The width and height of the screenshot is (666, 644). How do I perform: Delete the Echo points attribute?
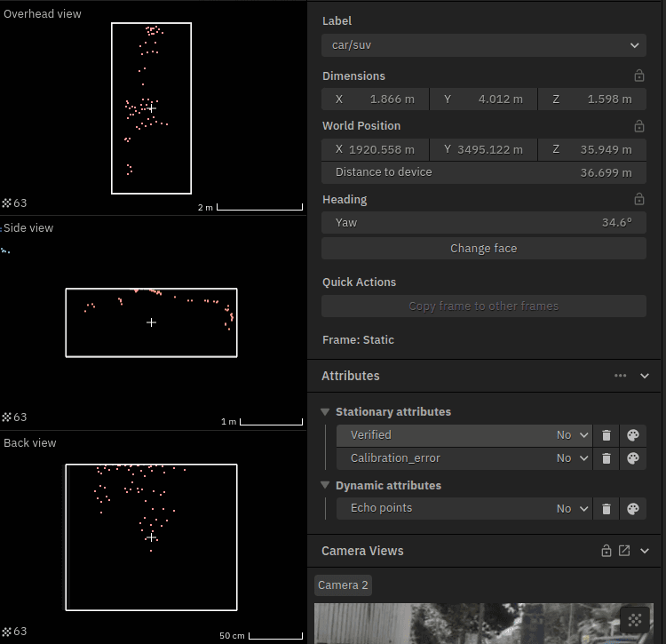click(x=607, y=509)
